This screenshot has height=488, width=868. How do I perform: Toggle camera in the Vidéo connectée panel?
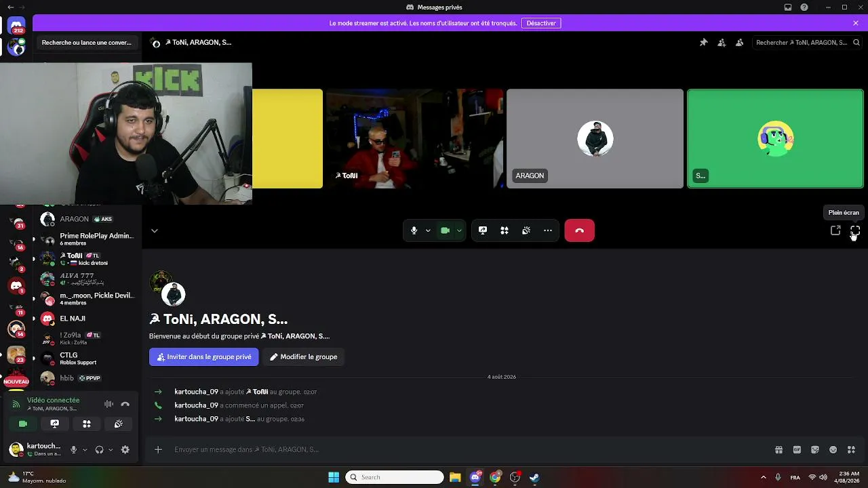pos(23,424)
